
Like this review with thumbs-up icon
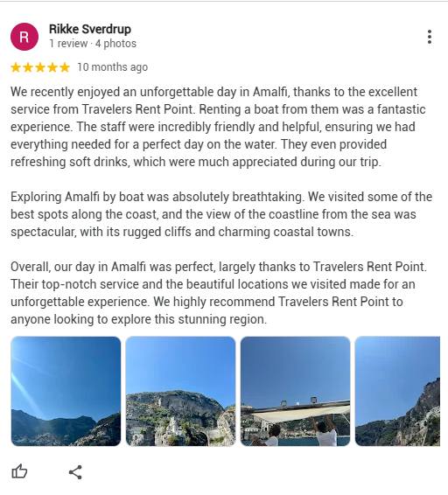tap(19, 472)
